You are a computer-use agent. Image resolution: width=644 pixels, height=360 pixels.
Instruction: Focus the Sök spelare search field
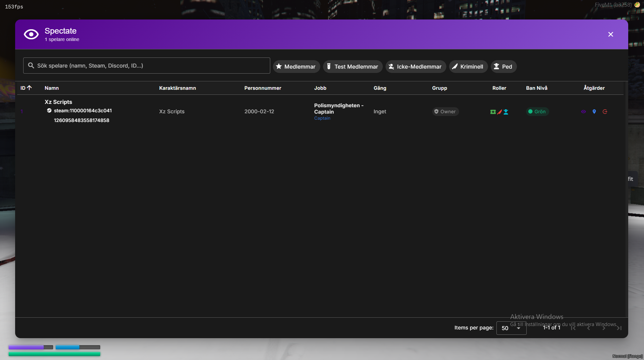[147, 66]
